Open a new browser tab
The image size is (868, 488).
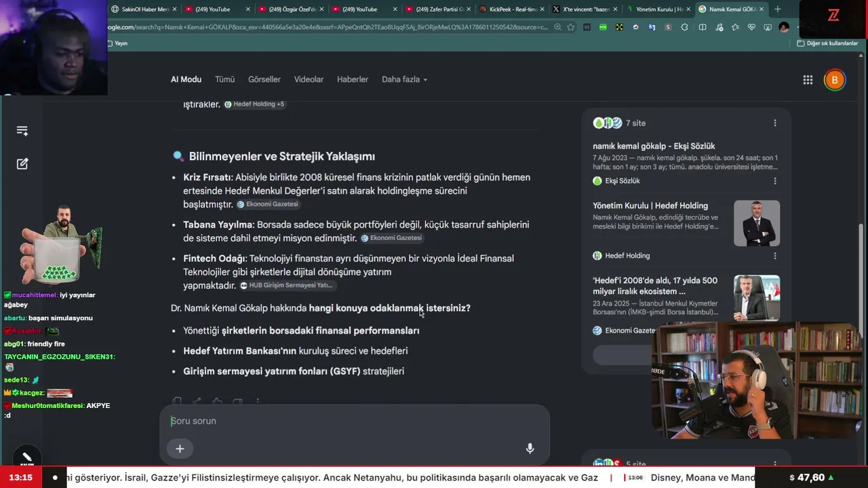[x=777, y=9]
